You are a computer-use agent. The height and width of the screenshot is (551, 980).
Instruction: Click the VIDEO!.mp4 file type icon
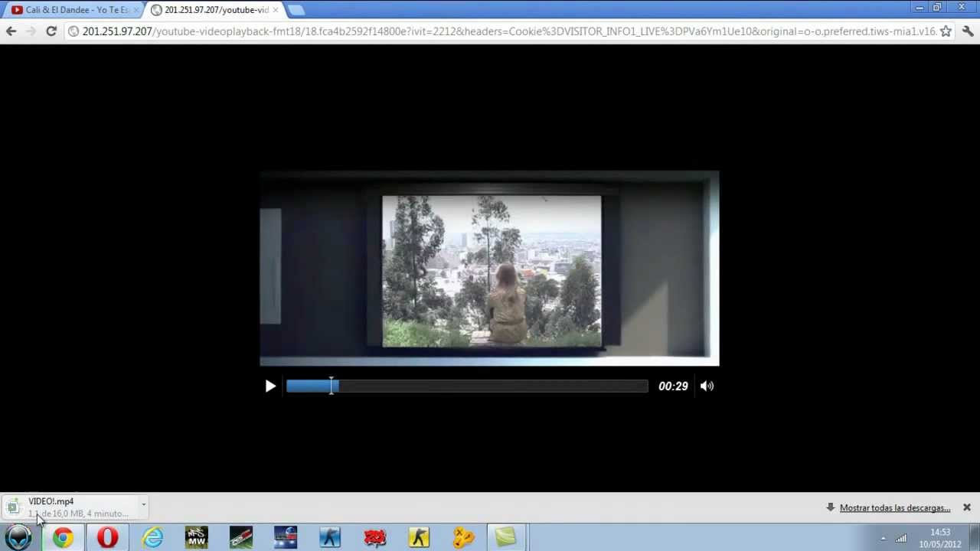point(13,507)
